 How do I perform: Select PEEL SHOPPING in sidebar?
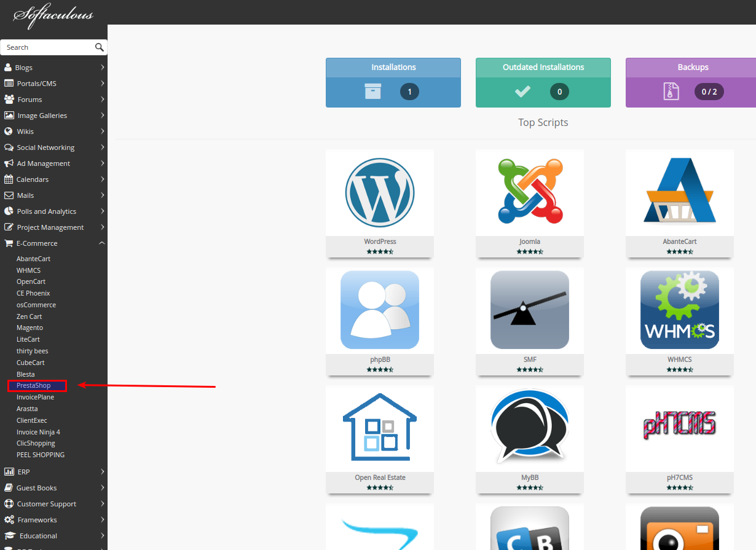pyautogui.click(x=41, y=455)
